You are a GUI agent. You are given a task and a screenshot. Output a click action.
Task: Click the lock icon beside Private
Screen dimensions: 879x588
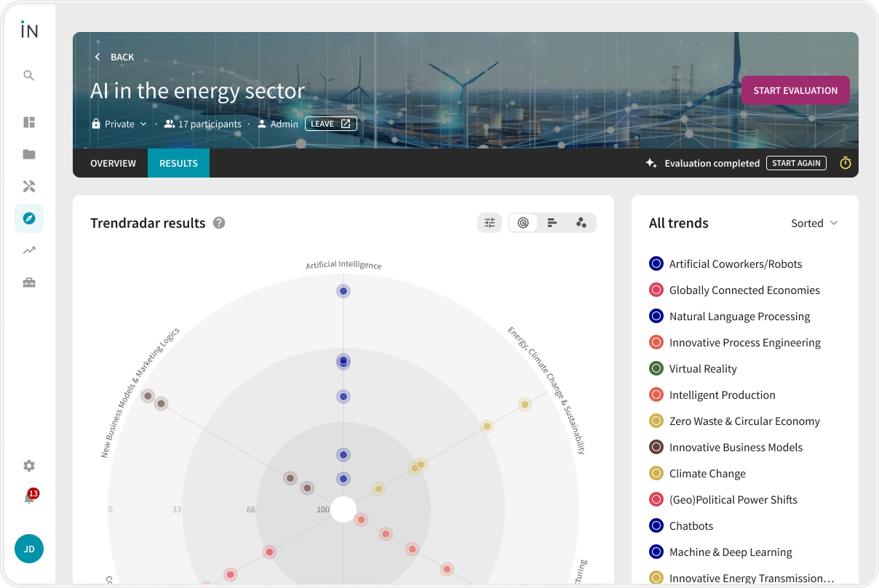point(96,124)
